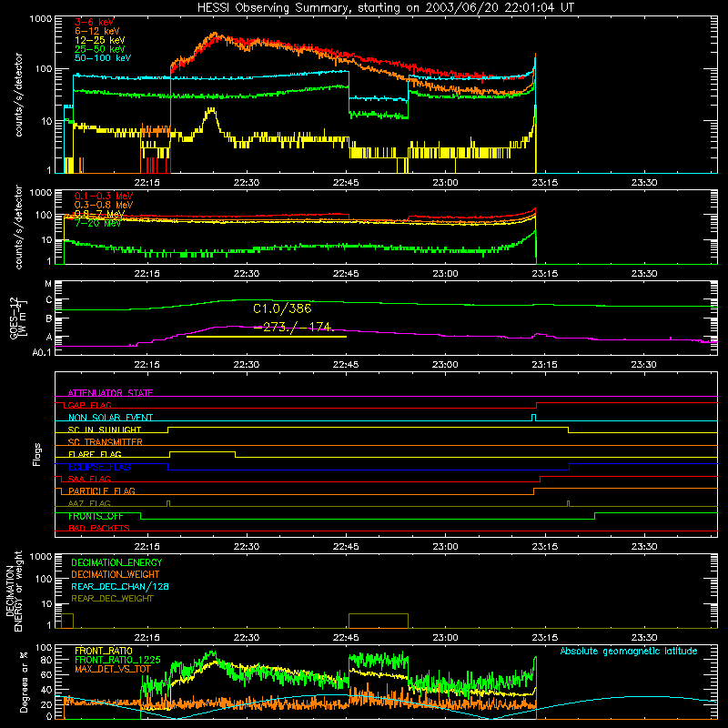
Task: Click "Absolute geomagnetic latitude" label
Action: pyautogui.click(x=629, y=651)
